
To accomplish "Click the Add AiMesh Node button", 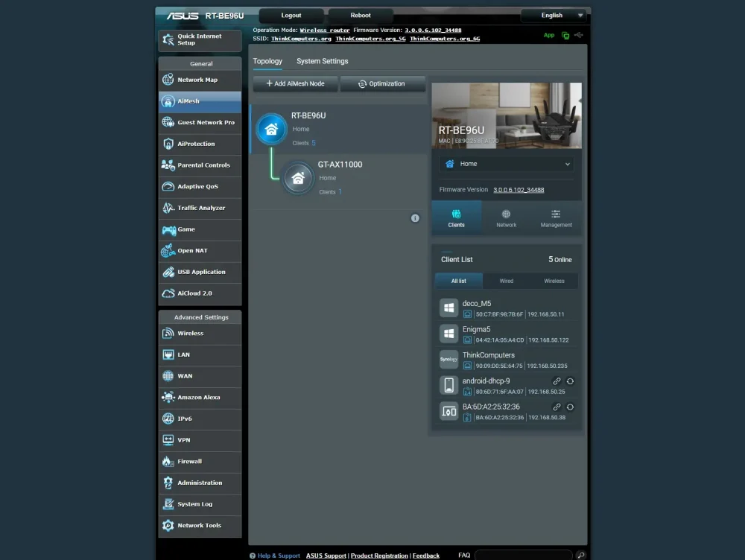I will point(295,83).
